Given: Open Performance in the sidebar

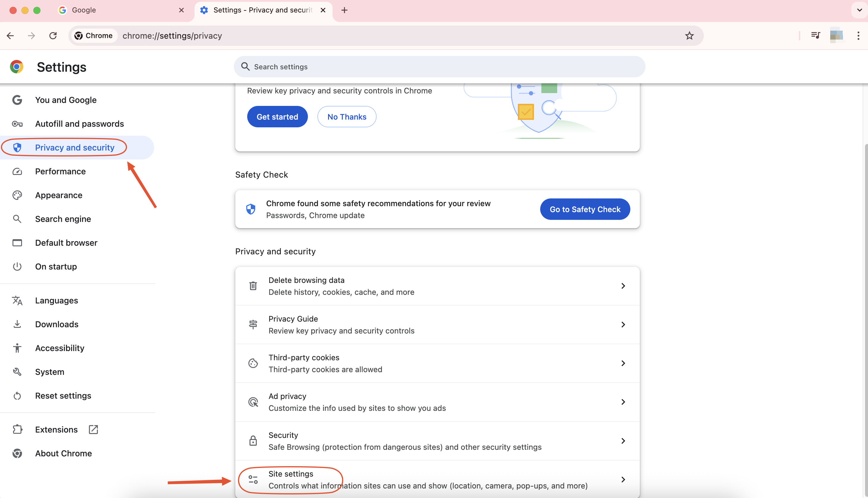Looking at the screenshot, I should tap(60, 171).
